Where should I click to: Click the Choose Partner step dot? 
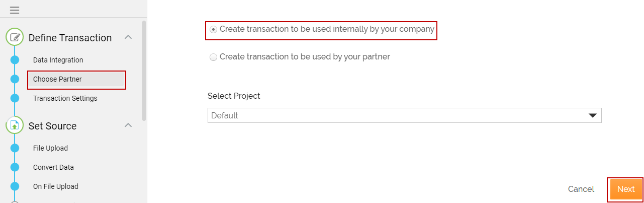pyautogui.click(x=15, y=79)
